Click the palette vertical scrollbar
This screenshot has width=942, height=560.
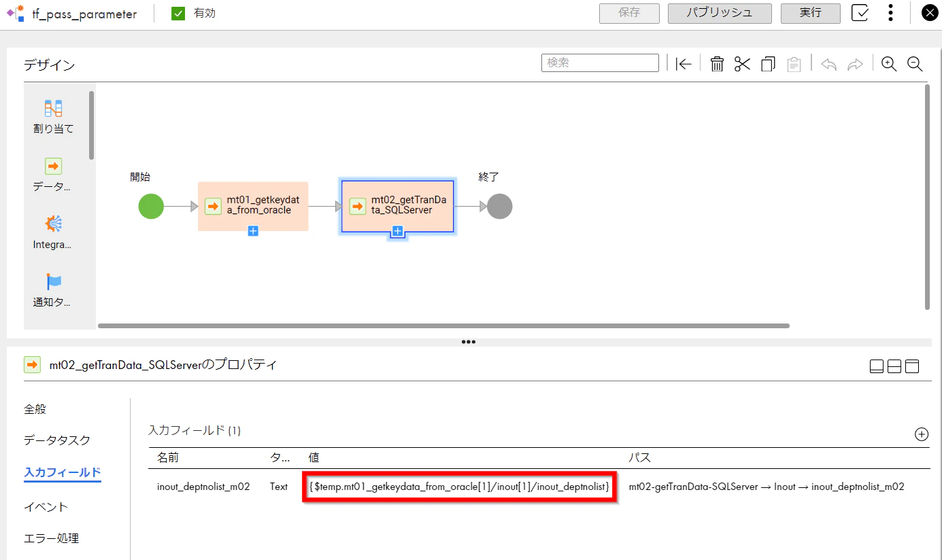91,125
